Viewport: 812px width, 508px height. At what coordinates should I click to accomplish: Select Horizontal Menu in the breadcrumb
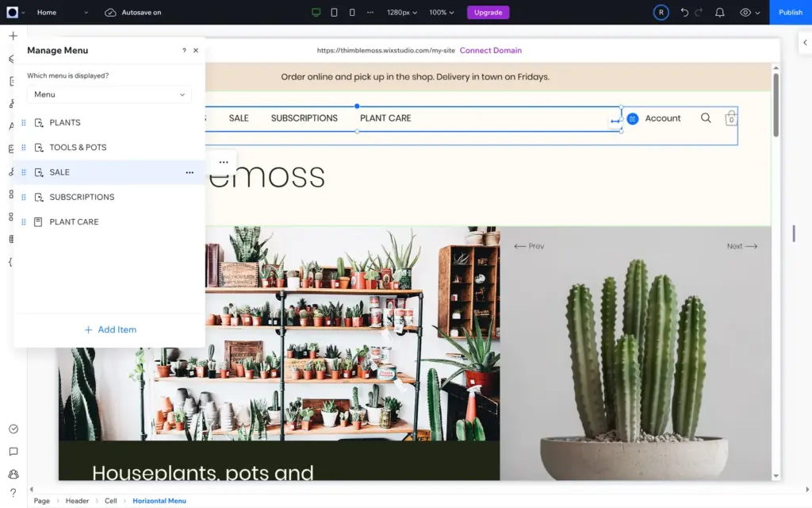pos(159,501)
